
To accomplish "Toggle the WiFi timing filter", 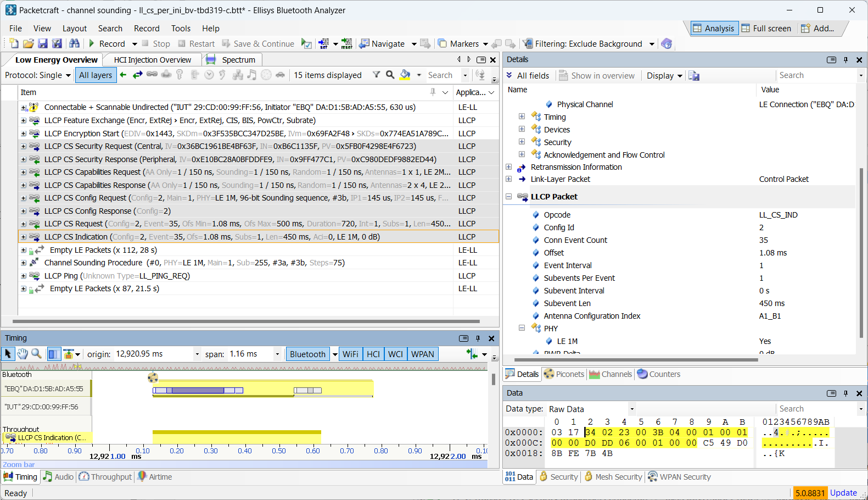I will tap(350, 354).
